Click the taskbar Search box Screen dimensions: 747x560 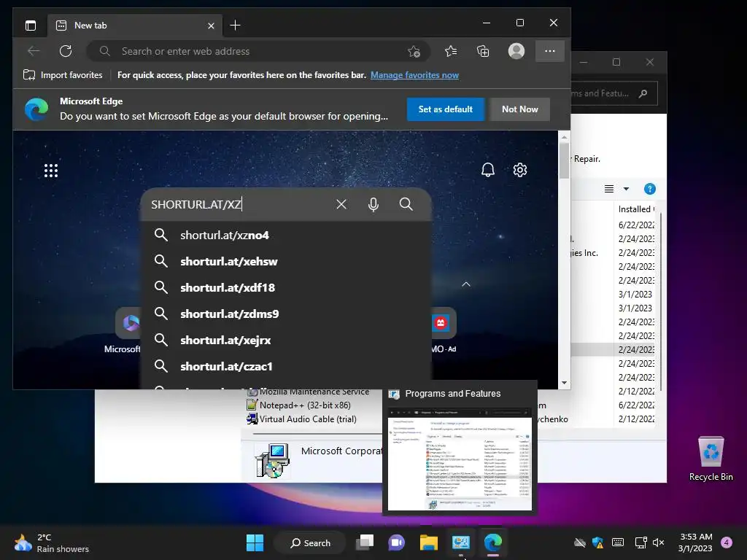point(310,542)
